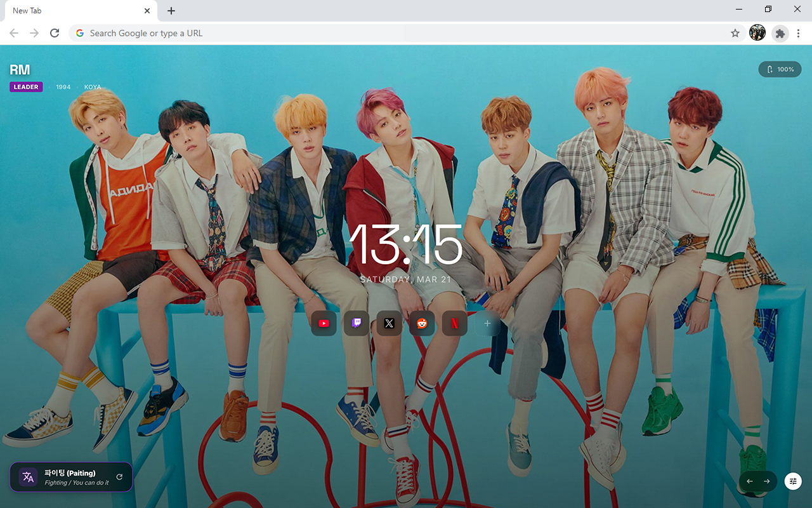Bookmark this page with the star
The width and height of the screenshot is (812, 508).
pyautogui.click(x=735, y=33)
